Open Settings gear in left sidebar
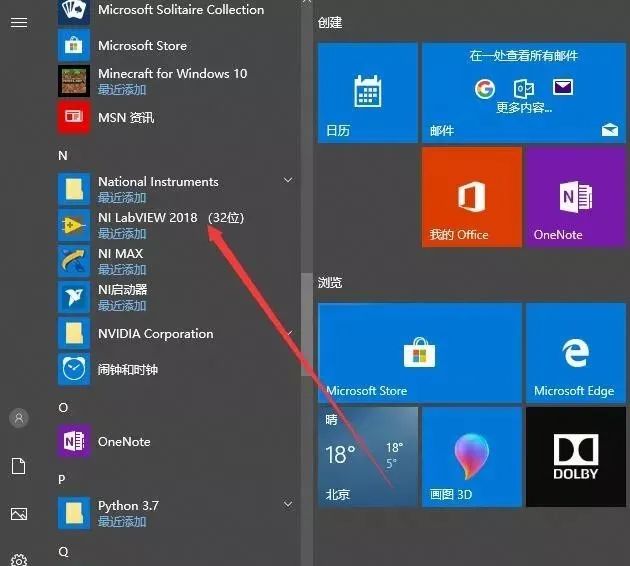630x566 pixels. [19, 560]
